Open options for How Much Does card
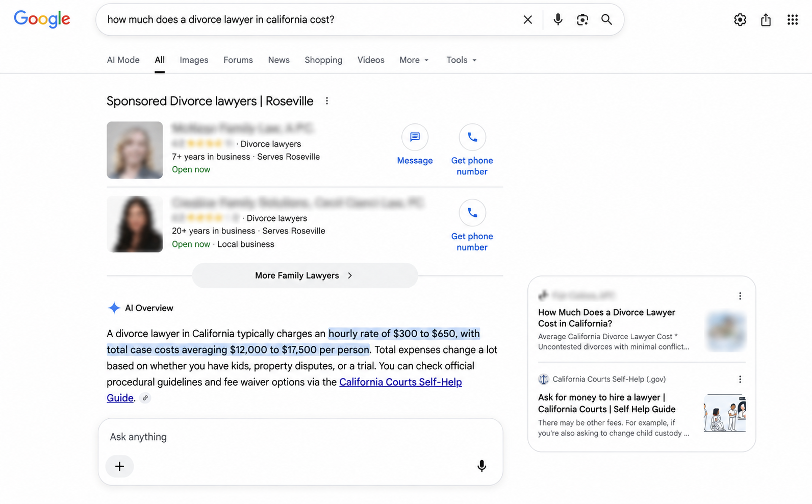 (x=740, y=296)
